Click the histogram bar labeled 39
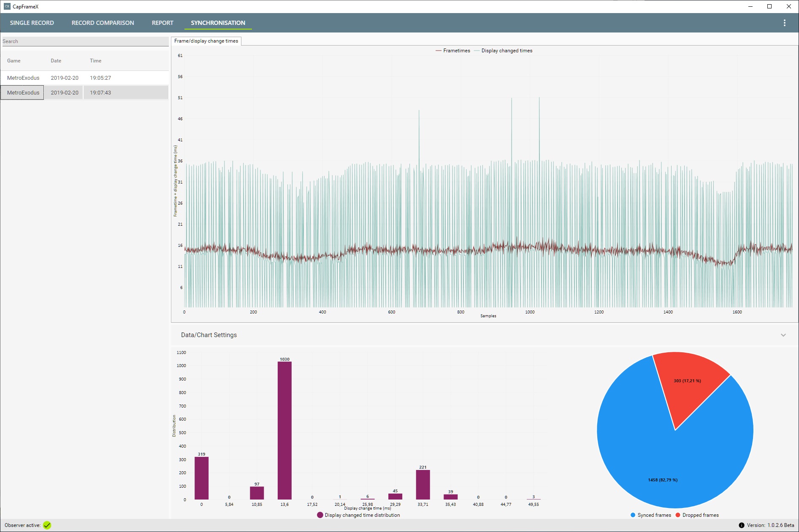 tap(450, 497)
